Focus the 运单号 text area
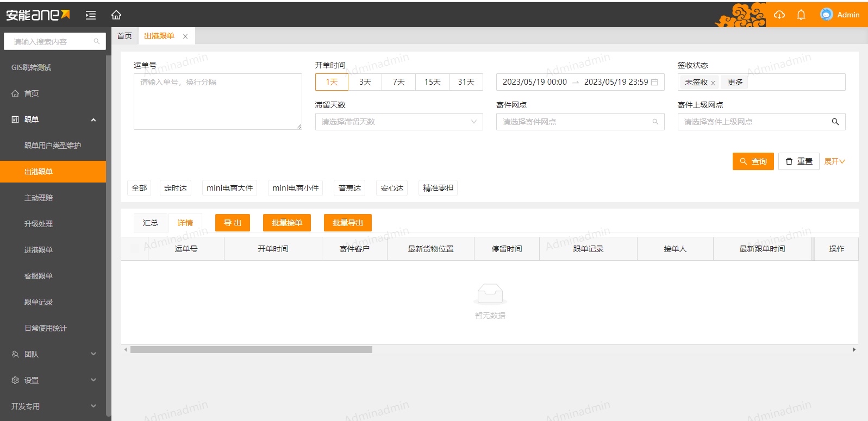 click(x=218, y=102)
